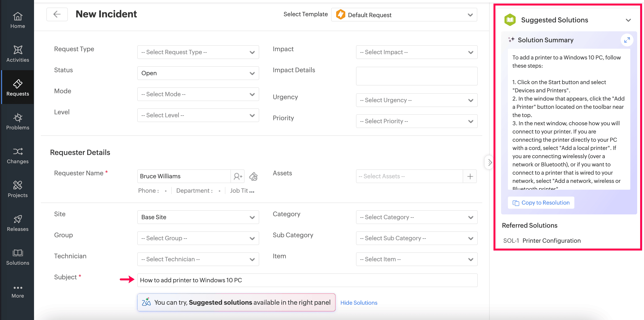
Task: Collapse the Suggested Solutions chevron
Action: [x=628, y=20]
